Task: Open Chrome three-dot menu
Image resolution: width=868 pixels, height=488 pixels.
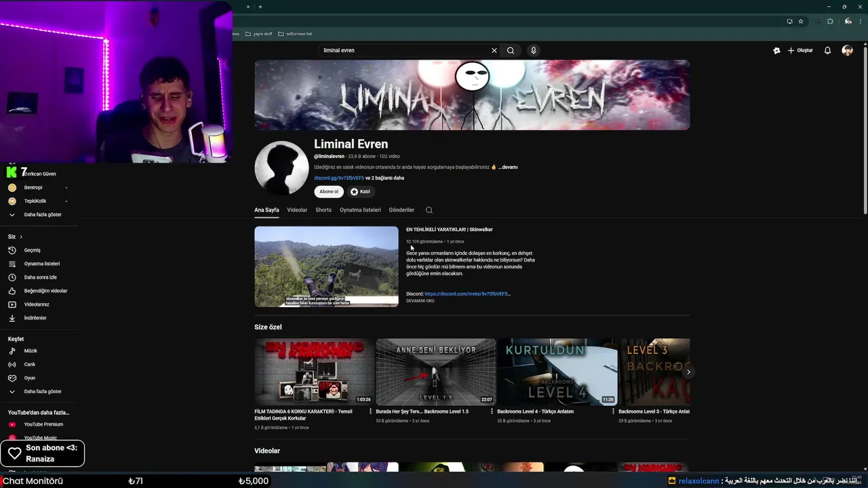Action: click(862, 21)
